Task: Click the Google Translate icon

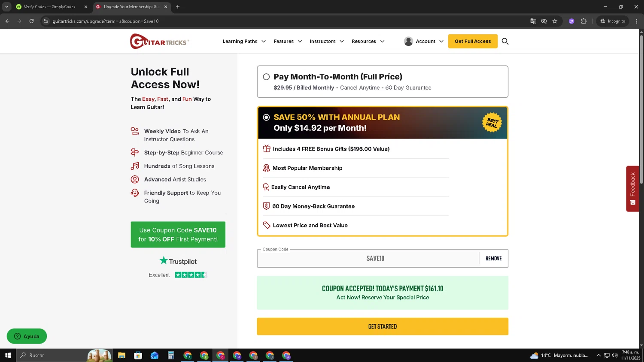Action: point(533,21)
